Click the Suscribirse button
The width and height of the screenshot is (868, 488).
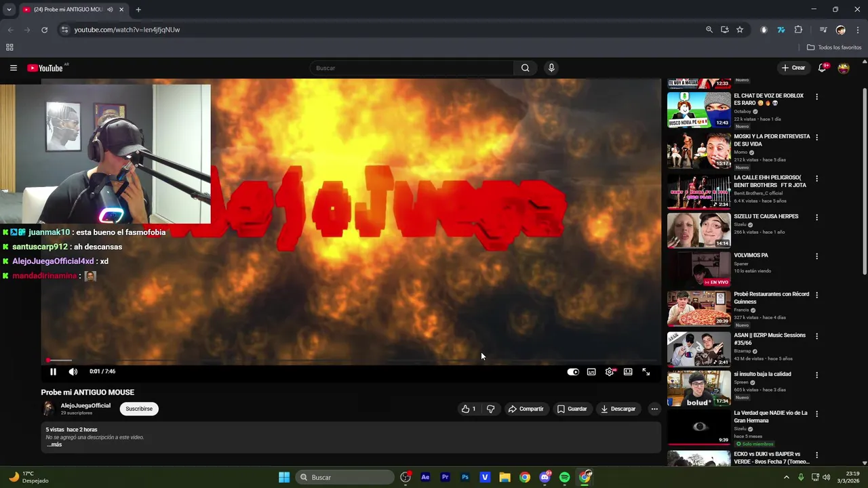[x=139, y=409]
